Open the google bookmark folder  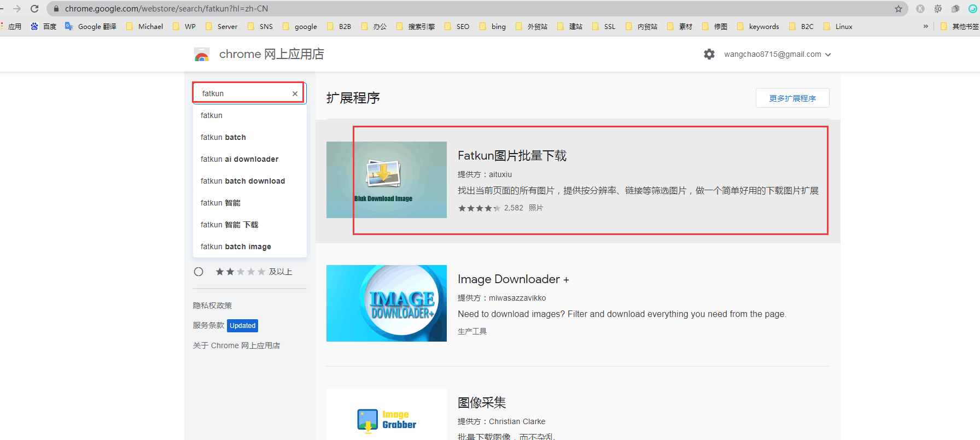[300, 26]
